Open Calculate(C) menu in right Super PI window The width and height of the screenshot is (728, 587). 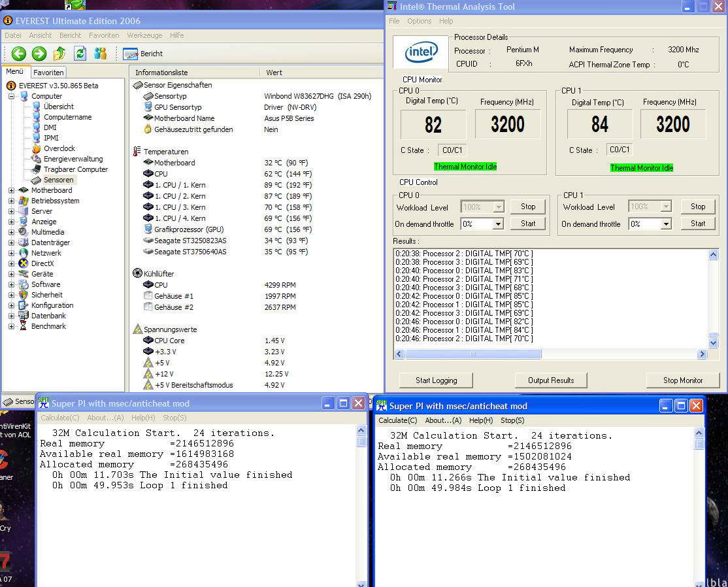[397, 420]
